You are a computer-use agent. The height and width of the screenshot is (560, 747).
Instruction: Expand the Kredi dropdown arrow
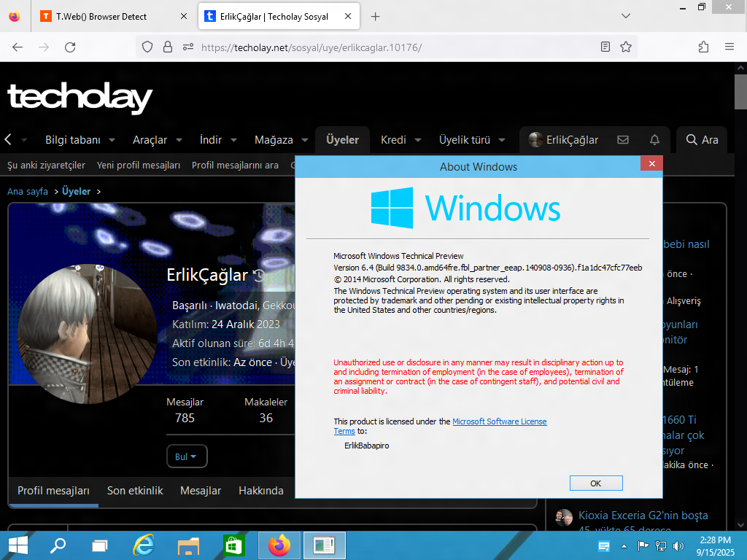418,140
